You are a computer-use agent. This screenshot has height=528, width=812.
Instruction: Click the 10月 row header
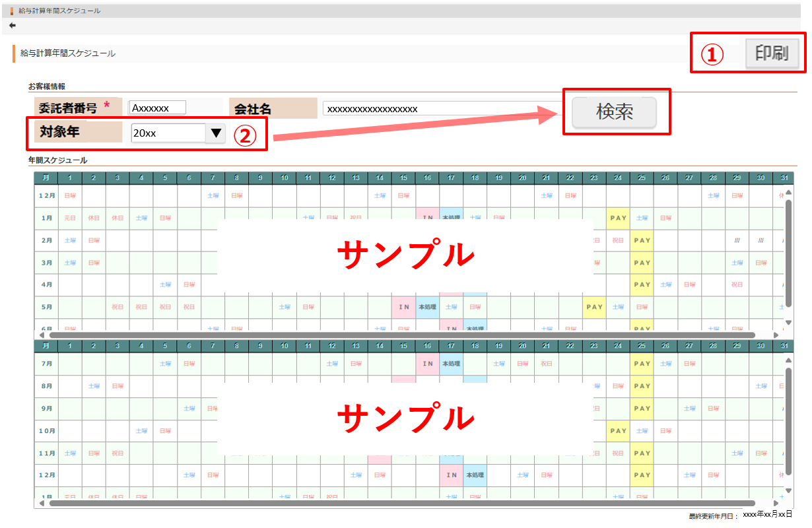point(46,431)
